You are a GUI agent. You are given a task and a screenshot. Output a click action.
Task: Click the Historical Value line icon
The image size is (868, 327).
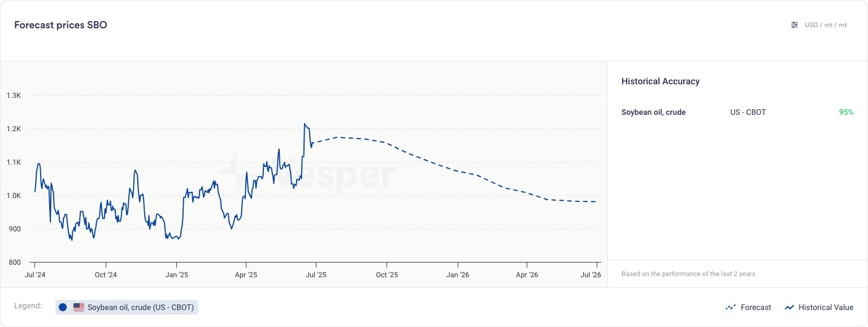[789, 308]
